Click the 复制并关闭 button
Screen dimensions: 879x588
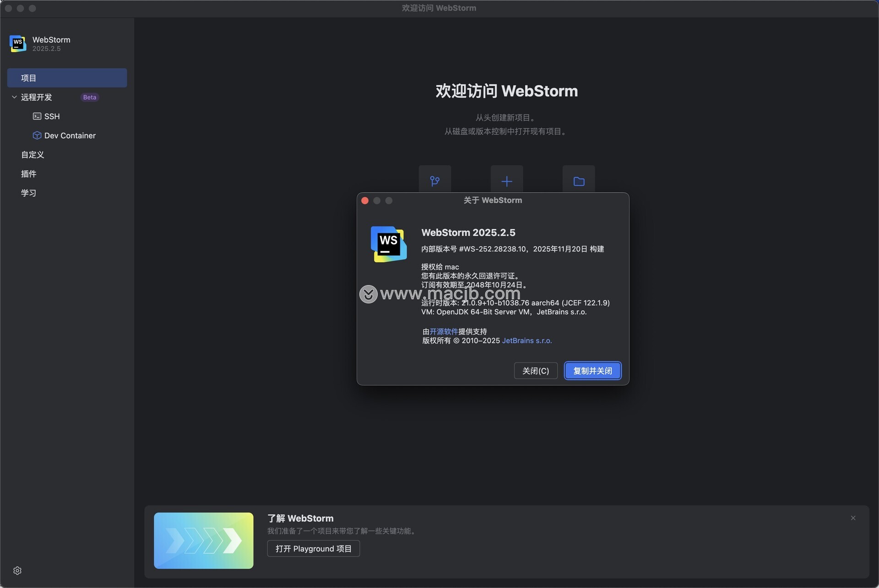pyautogui.click(x=592, y=371)
